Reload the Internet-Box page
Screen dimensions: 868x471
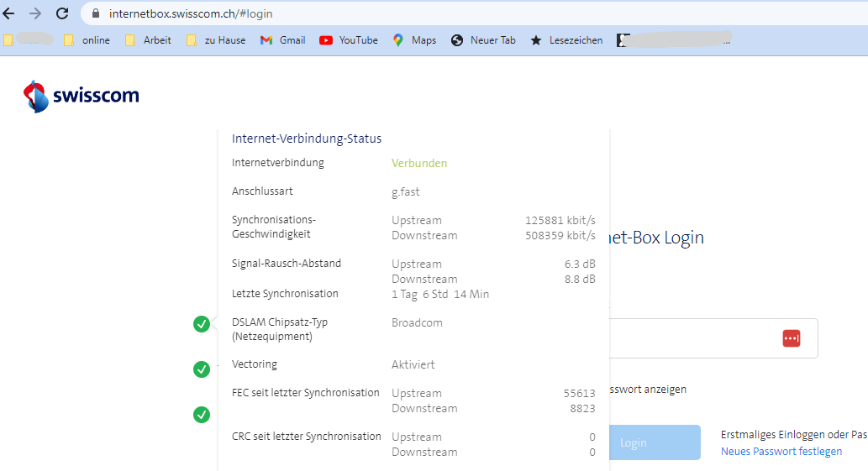click(x=62, y=13)
